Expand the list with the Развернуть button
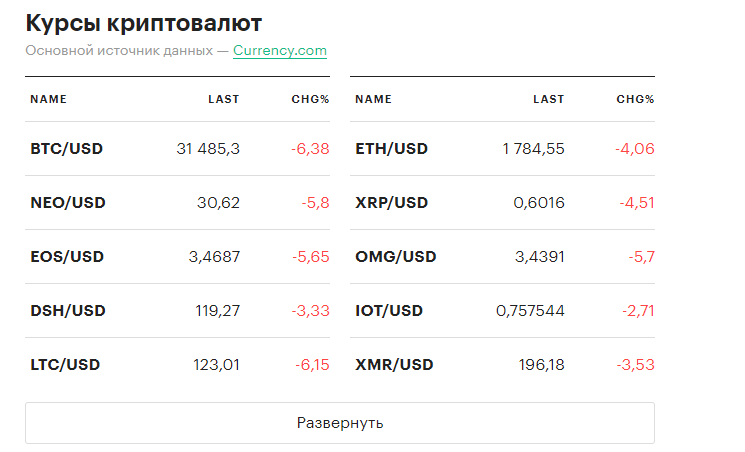The height and width of the screenshot is (452, 745). (339, 423)
